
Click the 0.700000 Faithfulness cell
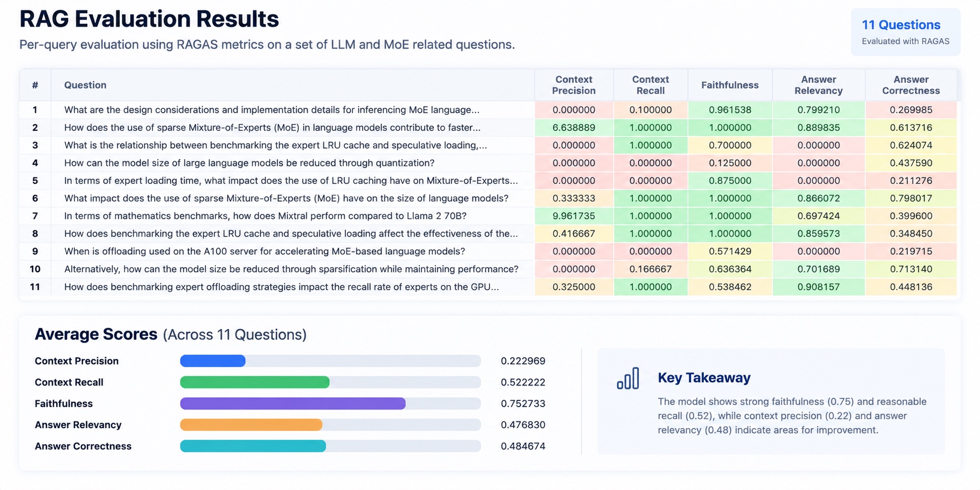[x=730, y=145]
